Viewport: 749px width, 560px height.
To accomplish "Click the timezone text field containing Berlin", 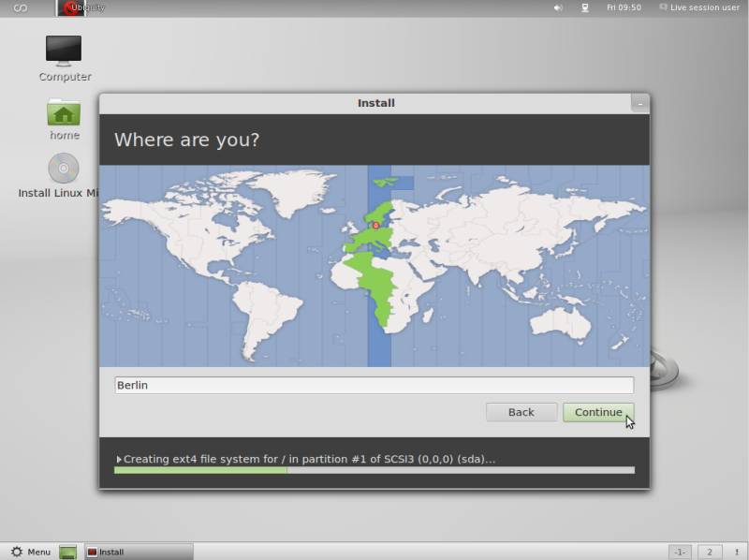I will click(374, 385).
